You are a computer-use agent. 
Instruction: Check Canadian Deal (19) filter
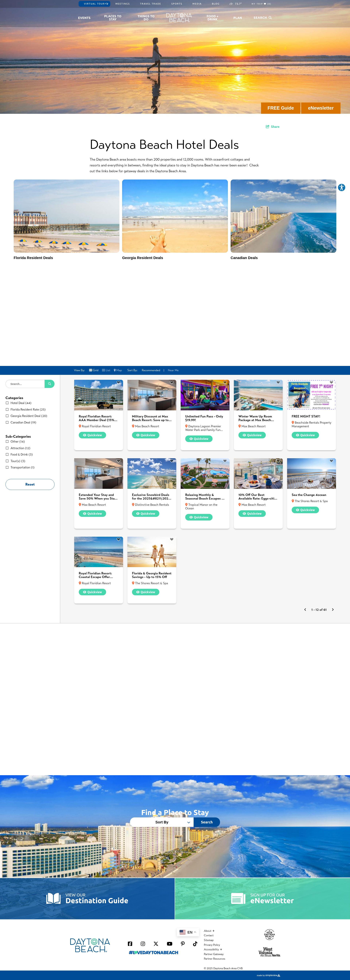click(7, 422)
